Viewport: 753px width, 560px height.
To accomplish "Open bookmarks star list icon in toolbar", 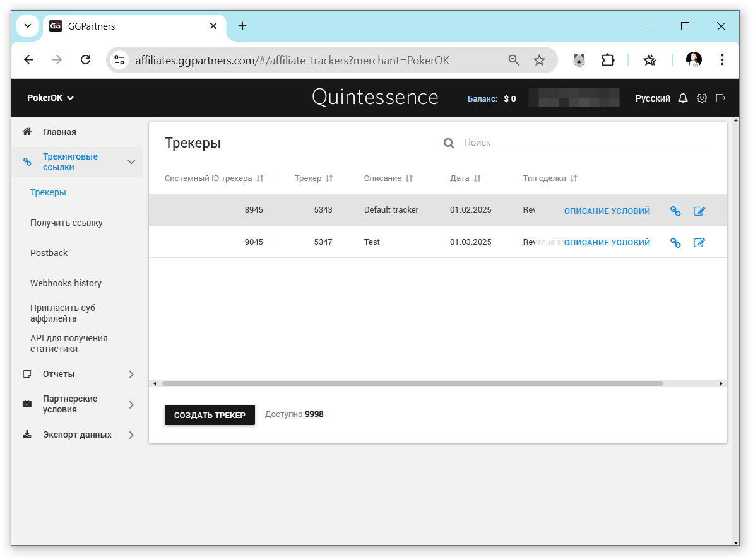I will point(649,60).
